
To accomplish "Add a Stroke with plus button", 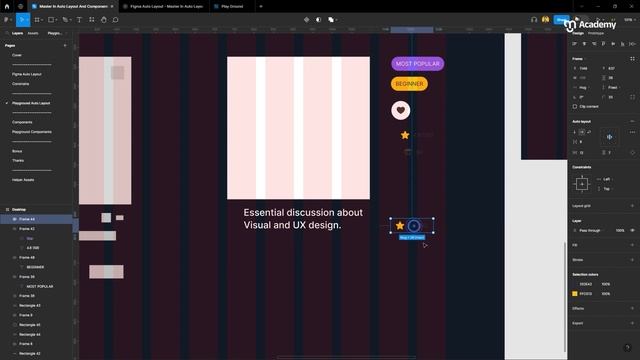I will pos(632,260).
